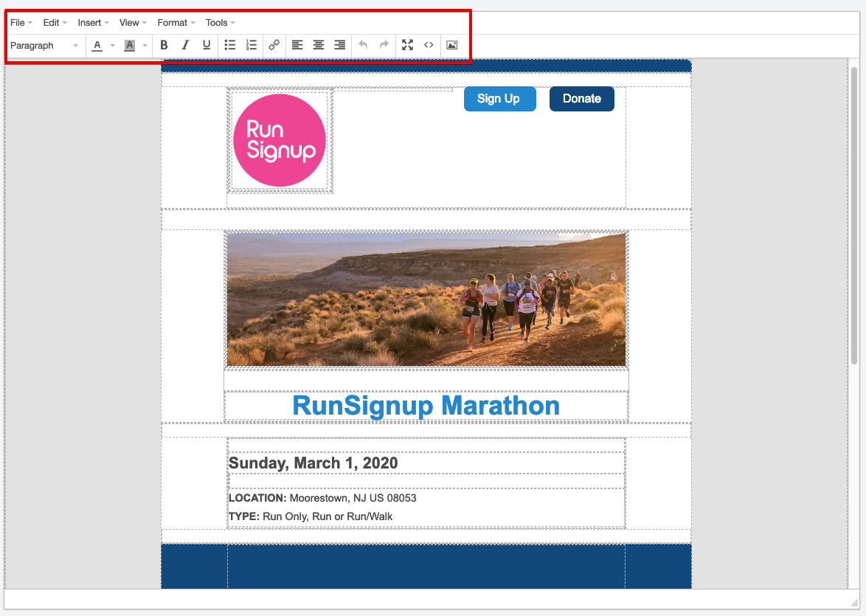The width and height of the screenshot is (866, 616).
Task: Toggle underline formatting
Action: (207, 45)
